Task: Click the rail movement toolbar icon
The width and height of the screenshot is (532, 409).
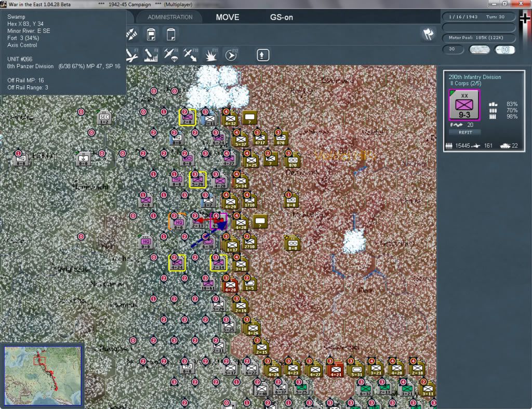Action: coord(131,34)
